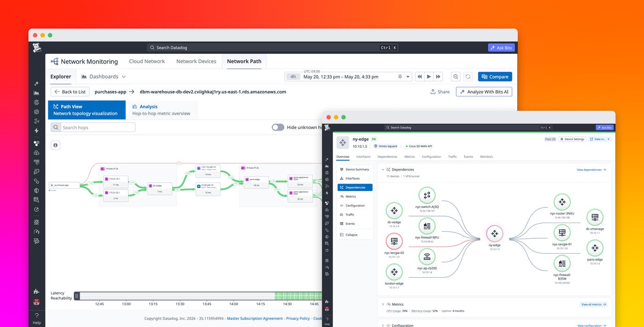
Task: Click the lightning bolt icon in the Network Path sidebar
Action: point(37,131)
